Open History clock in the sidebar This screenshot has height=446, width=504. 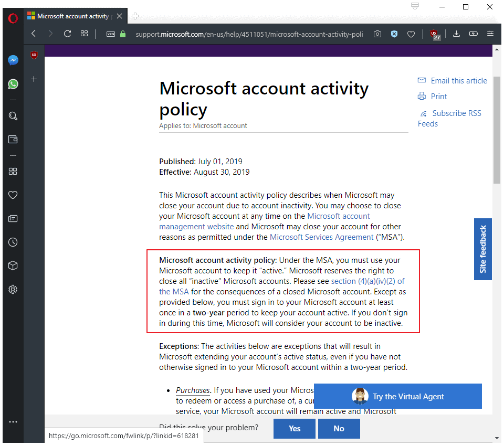pos(13,242)
